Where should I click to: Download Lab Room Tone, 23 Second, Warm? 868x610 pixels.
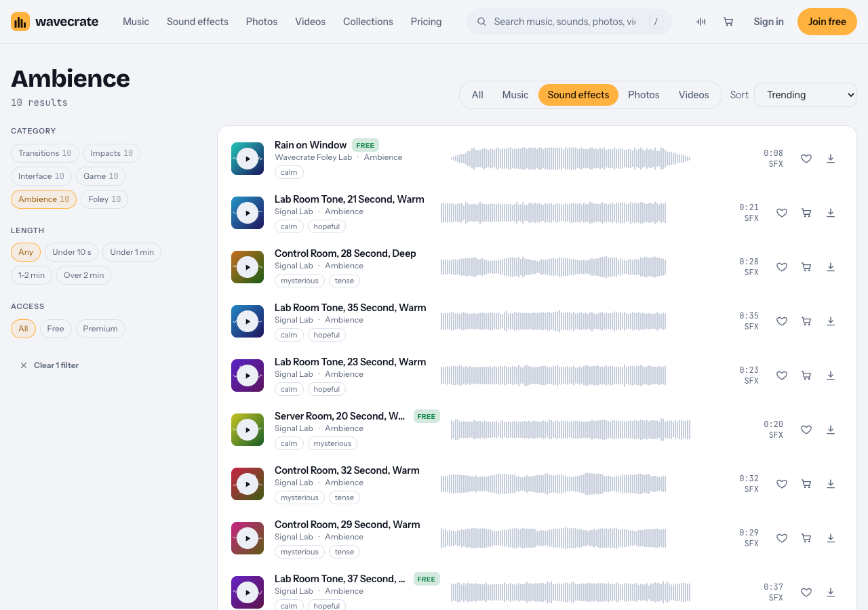click(831, 375)
